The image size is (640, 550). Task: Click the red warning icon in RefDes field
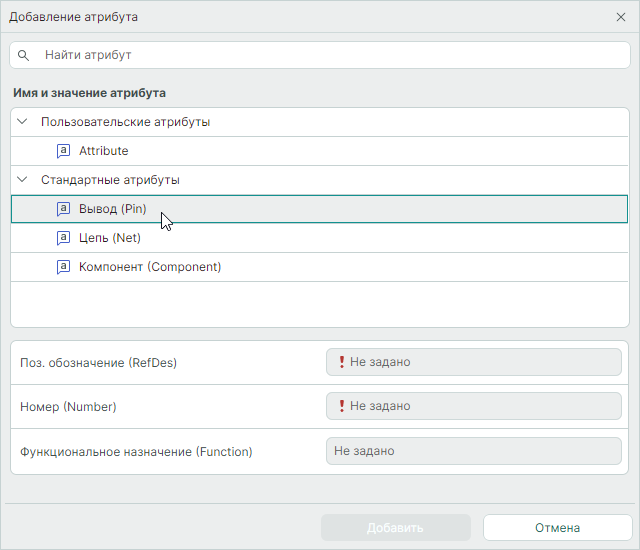click(341, 362)
